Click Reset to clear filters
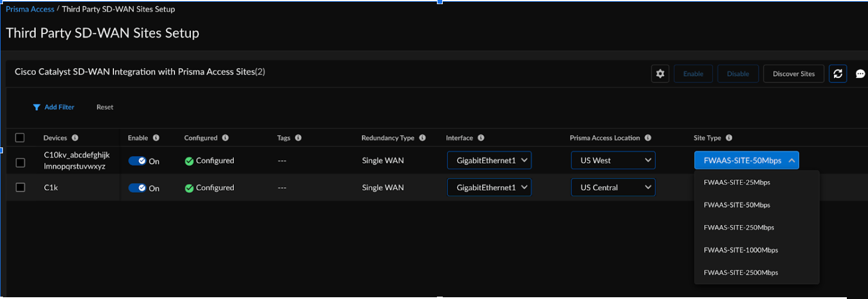The height and width of the screenshot is (299, 868). [x=105, y=107]
